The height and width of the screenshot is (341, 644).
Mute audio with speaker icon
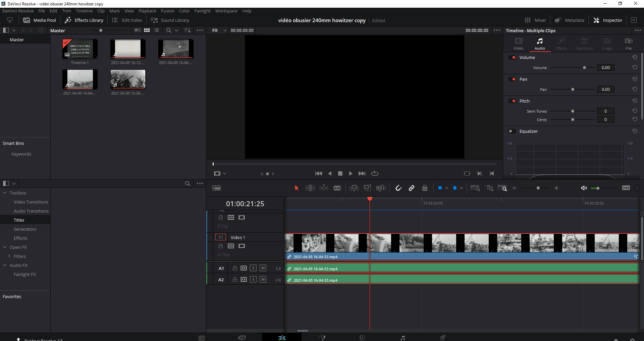point(584,188)
